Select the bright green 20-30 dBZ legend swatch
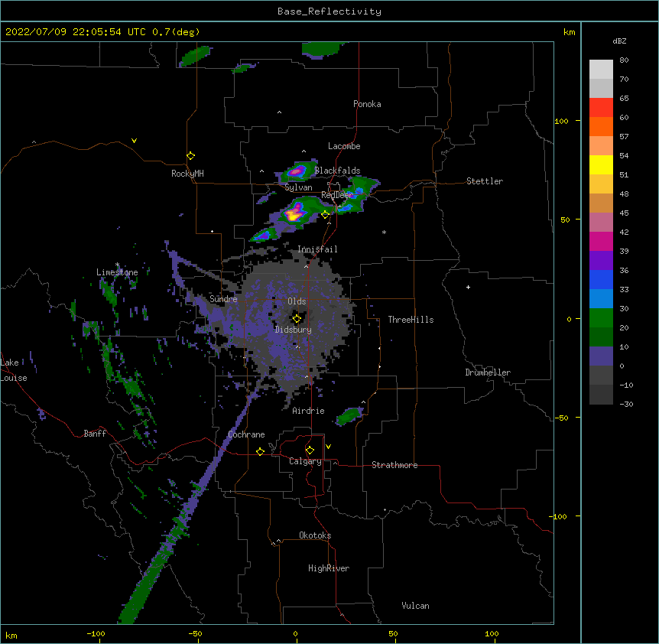Image resolution: width=659 pixels, height=644 pixels. 601,318
